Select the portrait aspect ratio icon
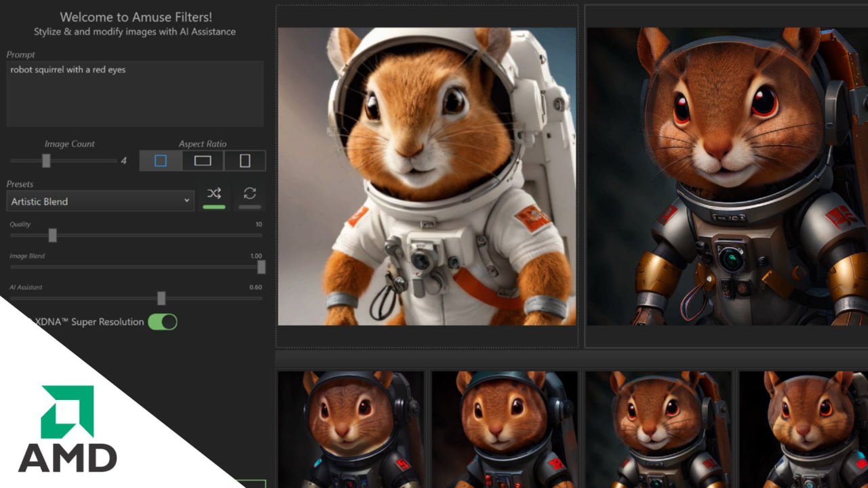868x488 pixels. coord(245,161)
